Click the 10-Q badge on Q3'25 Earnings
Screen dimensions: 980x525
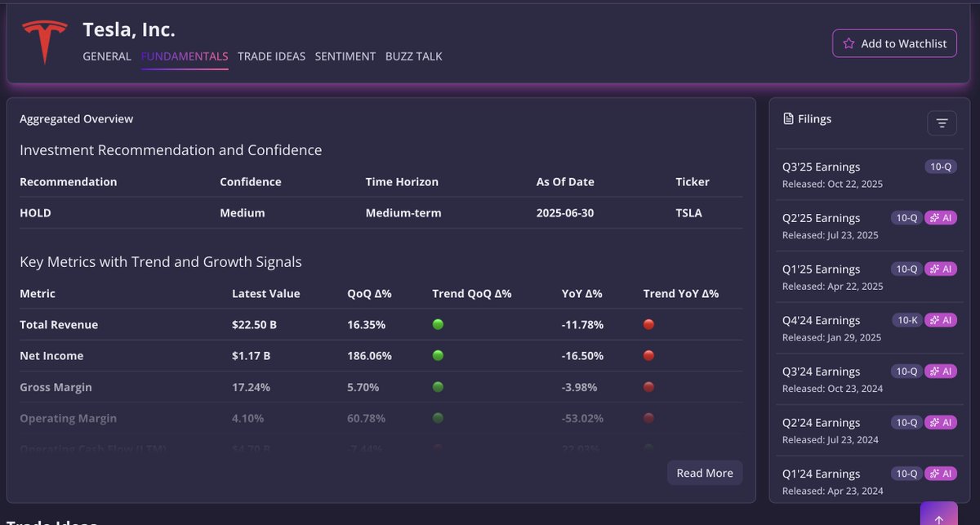[940, 167]
